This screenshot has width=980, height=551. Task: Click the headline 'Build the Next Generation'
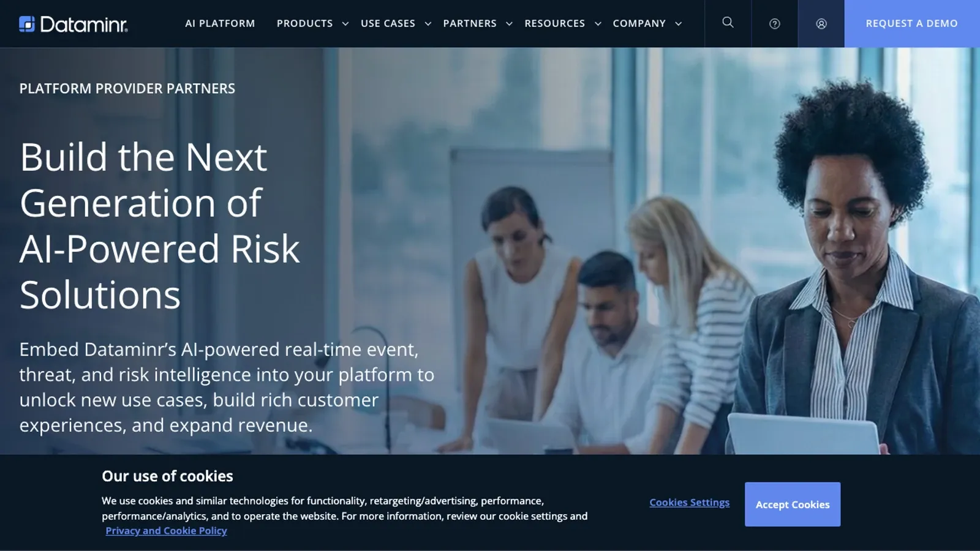(160, 226)
